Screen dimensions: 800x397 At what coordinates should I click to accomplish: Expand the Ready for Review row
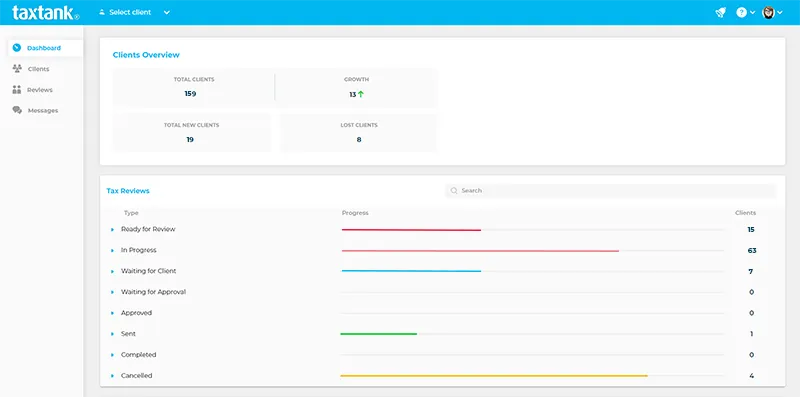coord(112,230)
